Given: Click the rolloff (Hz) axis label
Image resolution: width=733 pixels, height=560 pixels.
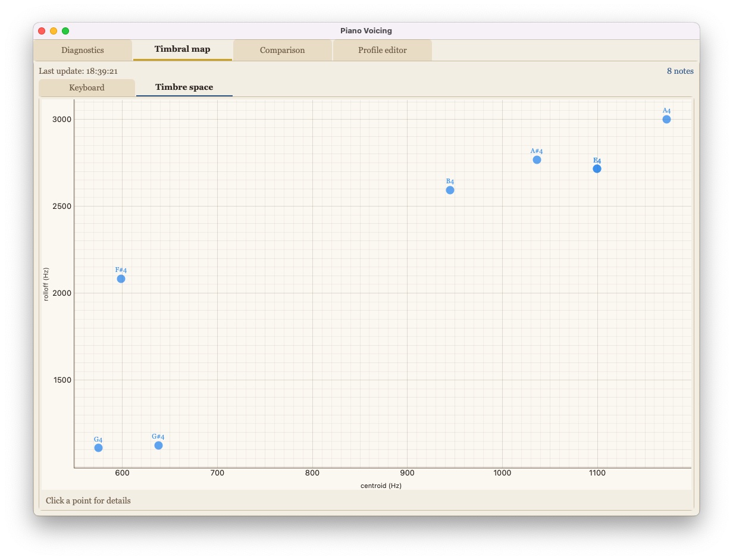Looking at the screenshot, I should click(x=46, y=284).
